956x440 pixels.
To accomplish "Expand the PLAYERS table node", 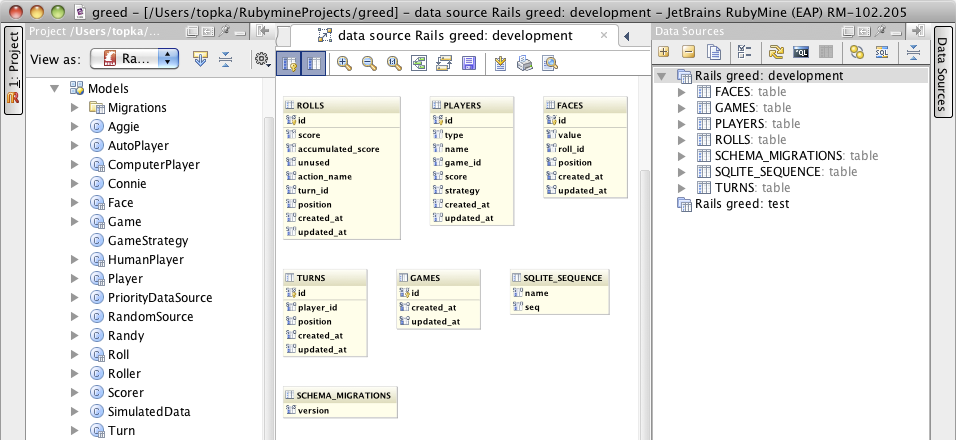I will pyautogui.click(x=682, y=124).
